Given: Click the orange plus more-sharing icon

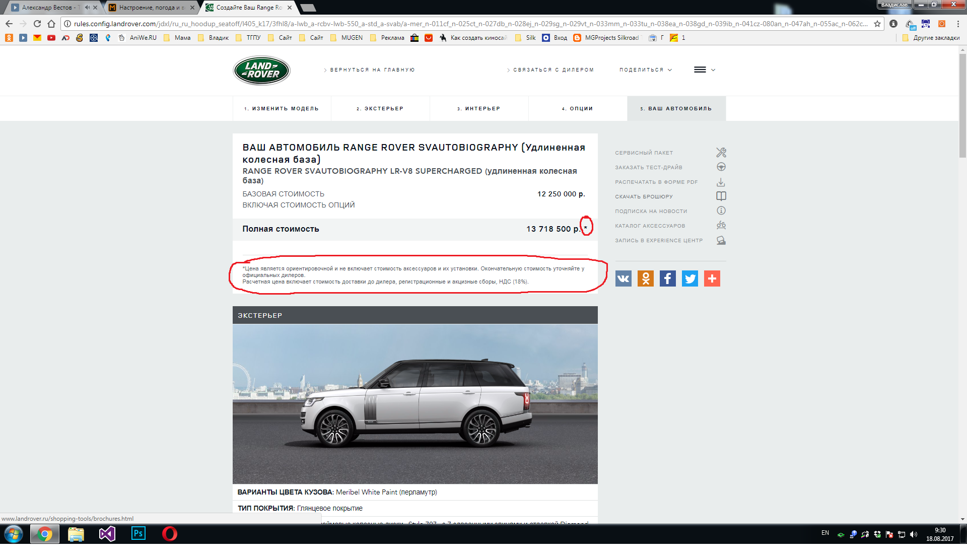Looking at the screenshot, I should [712, 278].
